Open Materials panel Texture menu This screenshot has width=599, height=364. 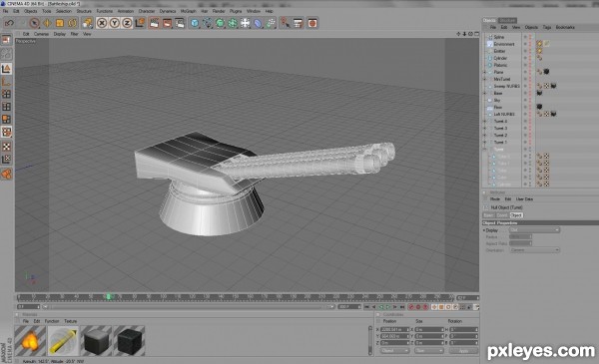click(x=70, y=321)
